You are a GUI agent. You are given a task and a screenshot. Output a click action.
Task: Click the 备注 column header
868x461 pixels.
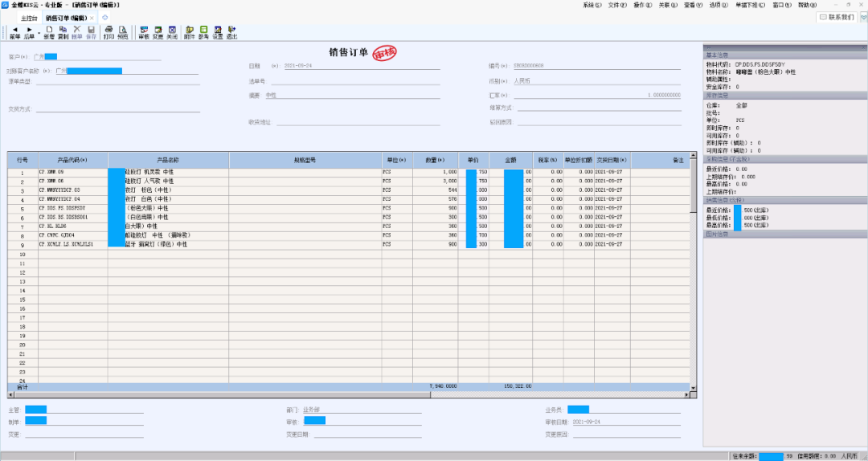click(661, 160)
